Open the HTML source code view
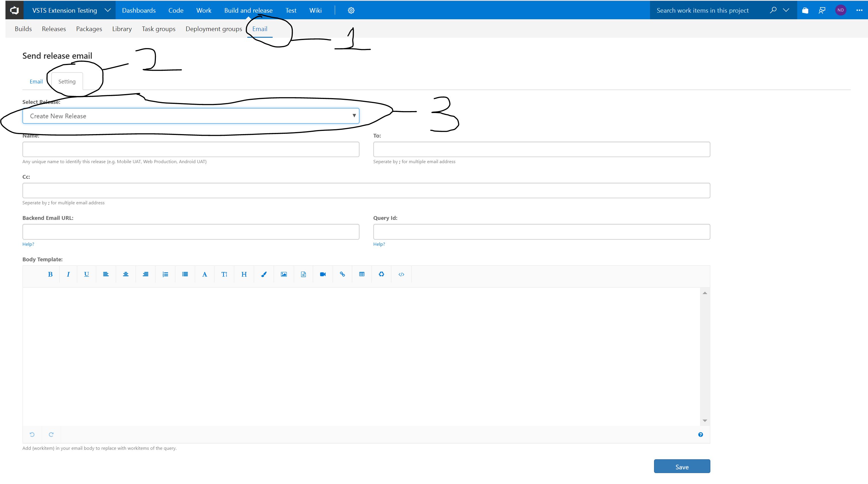The width and height of the screenshot is (868, 484). [x=401, y=274]
